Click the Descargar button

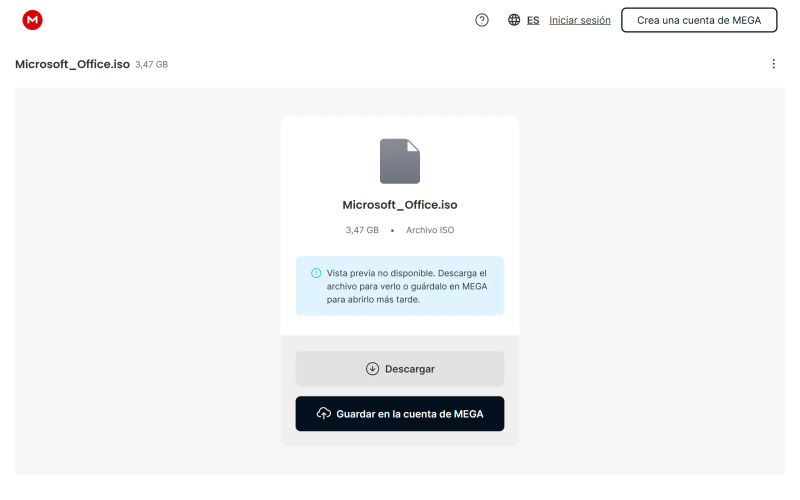coord(400,368)
